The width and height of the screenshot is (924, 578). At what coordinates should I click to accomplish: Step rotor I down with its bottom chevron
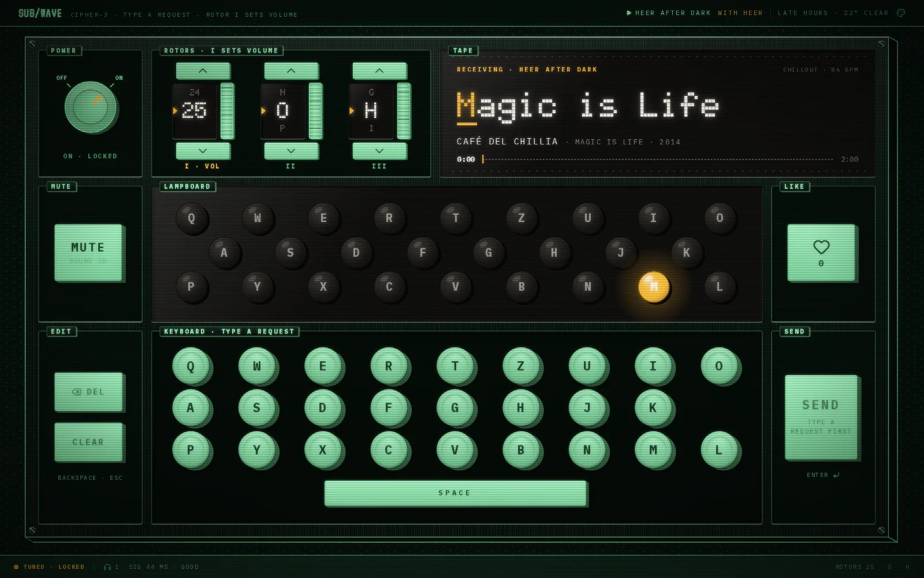tap(203, 151)
